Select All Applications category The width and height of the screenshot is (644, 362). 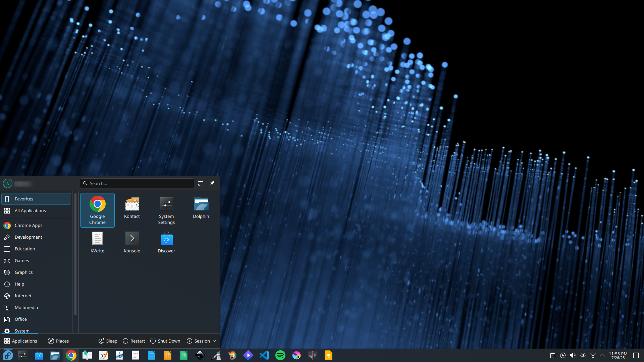click(x=36, y=210)
